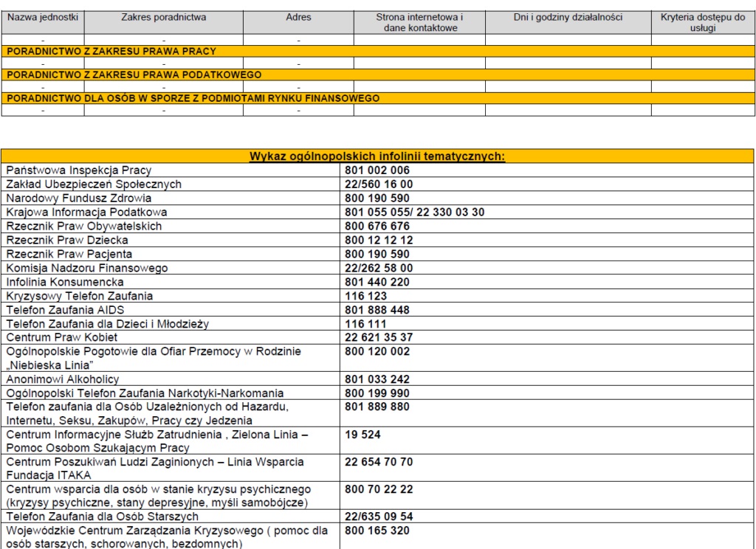Click phone number 801 889 880
The height and width of the screenshot is (549, 756).
coord(377,407)
